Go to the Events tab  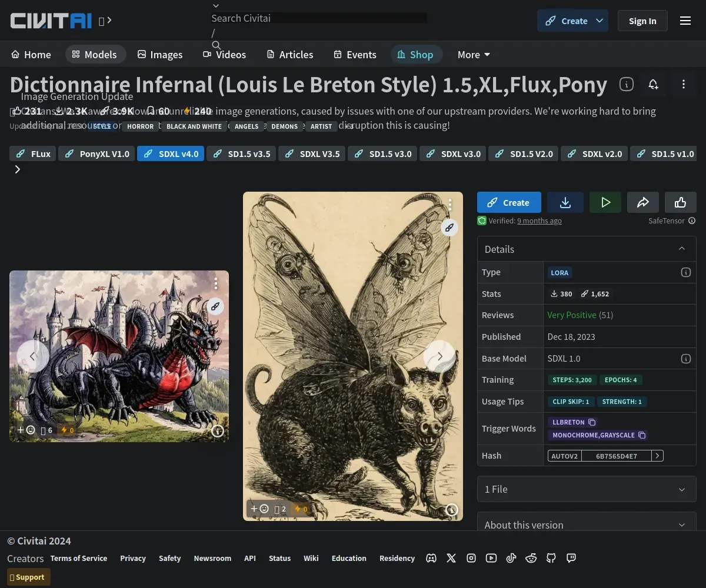coord(355,54)
